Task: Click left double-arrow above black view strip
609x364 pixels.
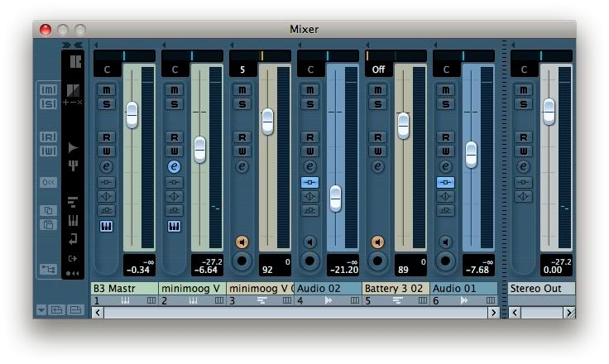Action: tap(79, 45)
